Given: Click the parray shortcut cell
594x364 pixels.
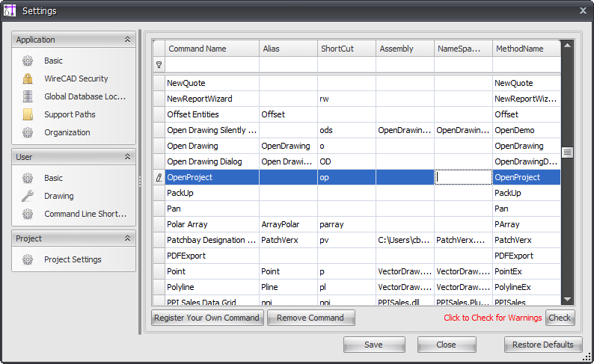Looking at the screenshot, I should coord(346,224).
